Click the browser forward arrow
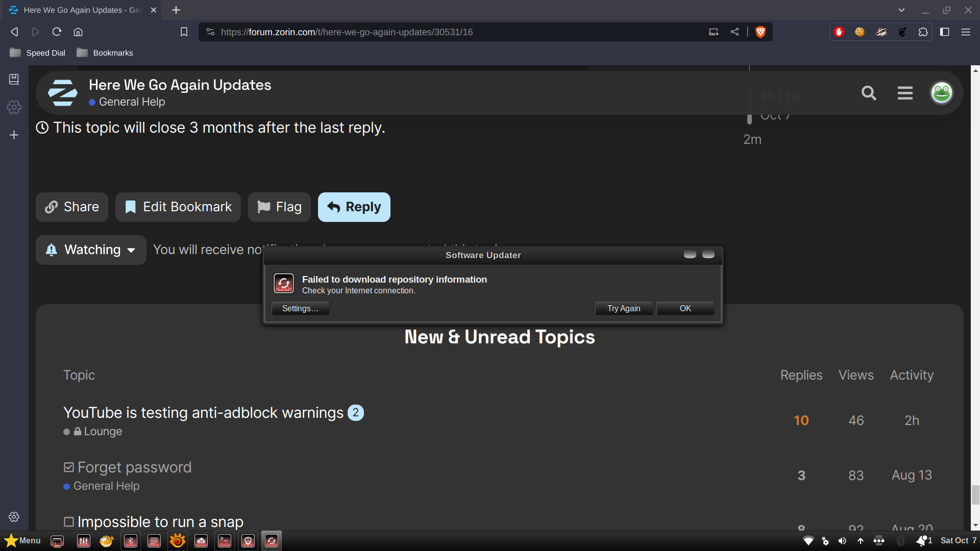This screenshot has width=980, height=551. pos(35,32)
